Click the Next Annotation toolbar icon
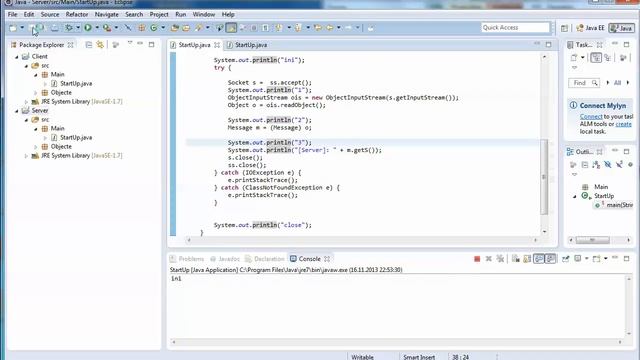640x360 pixels. point(279,28)
